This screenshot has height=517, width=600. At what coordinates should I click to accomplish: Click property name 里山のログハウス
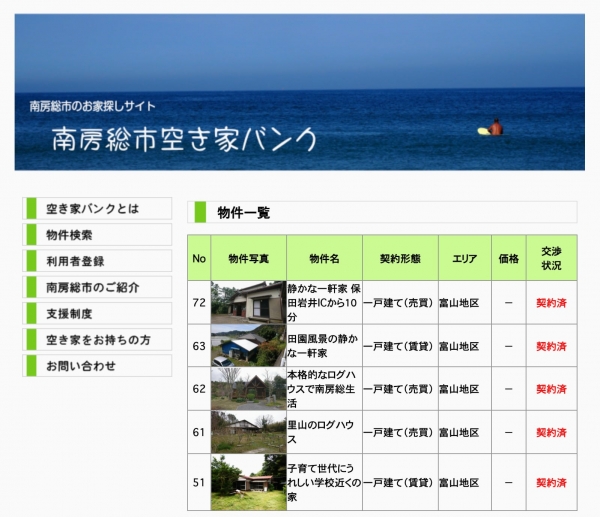[321, 432]
